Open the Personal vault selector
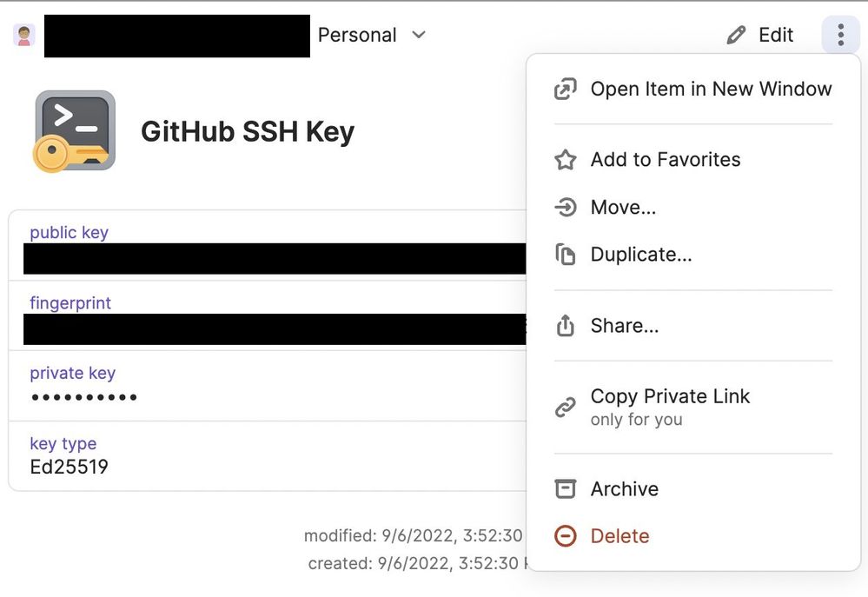868x597 pixels. (x=357, y=35)
